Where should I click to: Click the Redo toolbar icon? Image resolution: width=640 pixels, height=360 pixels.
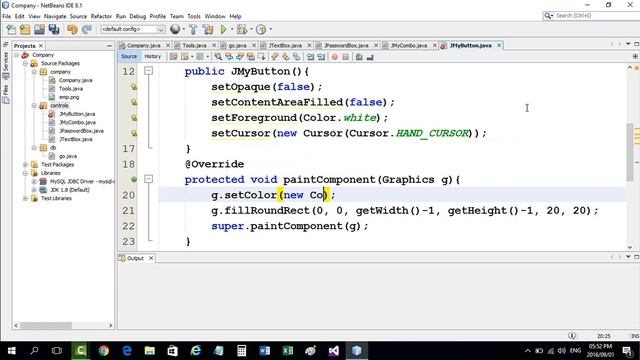point(87,29)
